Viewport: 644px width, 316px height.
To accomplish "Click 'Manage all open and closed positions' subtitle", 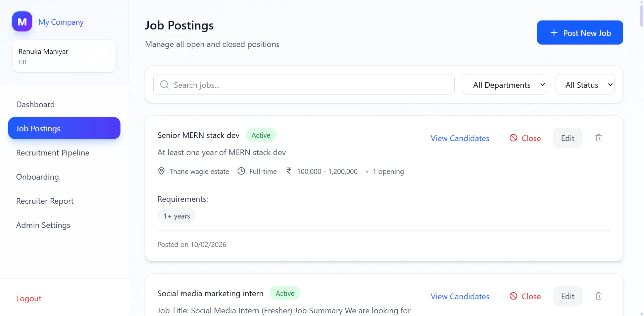I will pyautogui.click(x=212, y=44).
